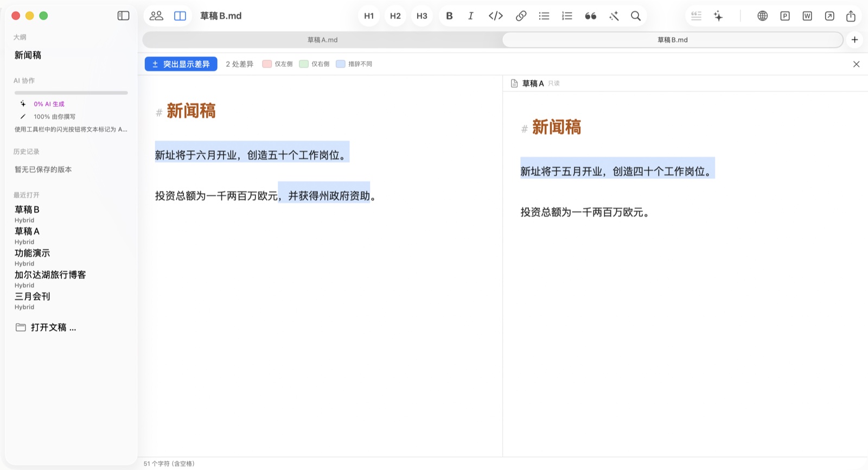Insert a bulleted list
This screenshot has height=470, width=868.
[x=544, y=16]
